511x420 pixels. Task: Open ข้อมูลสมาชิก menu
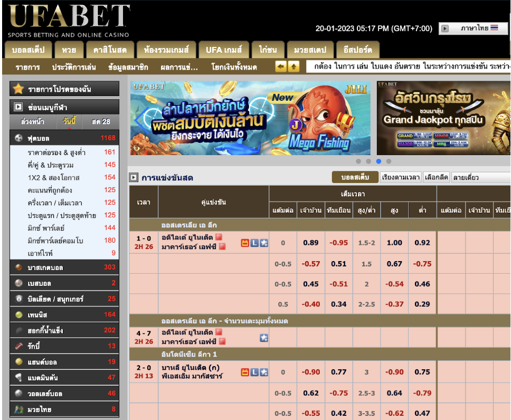128,67
